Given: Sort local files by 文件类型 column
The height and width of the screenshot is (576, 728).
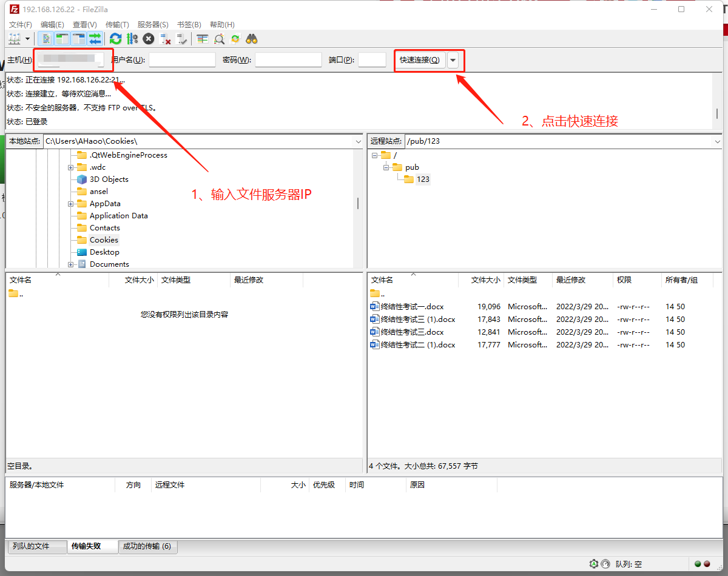Looking at the screenshot, I should point(176,280).
